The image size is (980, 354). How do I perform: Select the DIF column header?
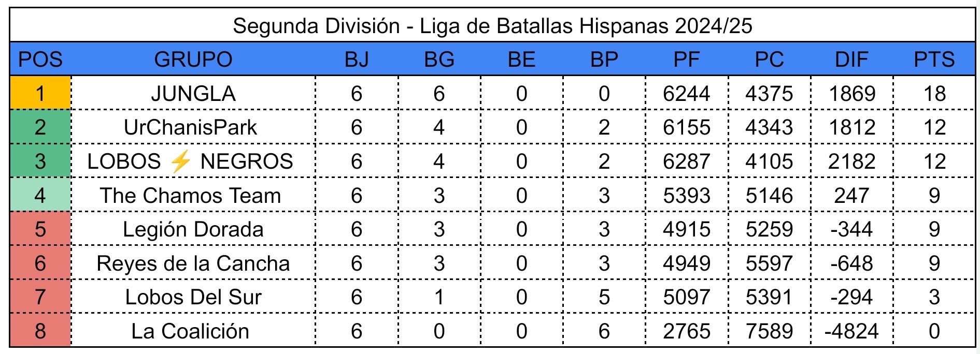[x=851, y=59]
